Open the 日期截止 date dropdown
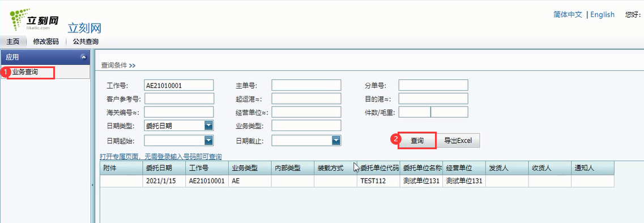This screenshot has height=223, width=644. [336, 141]
